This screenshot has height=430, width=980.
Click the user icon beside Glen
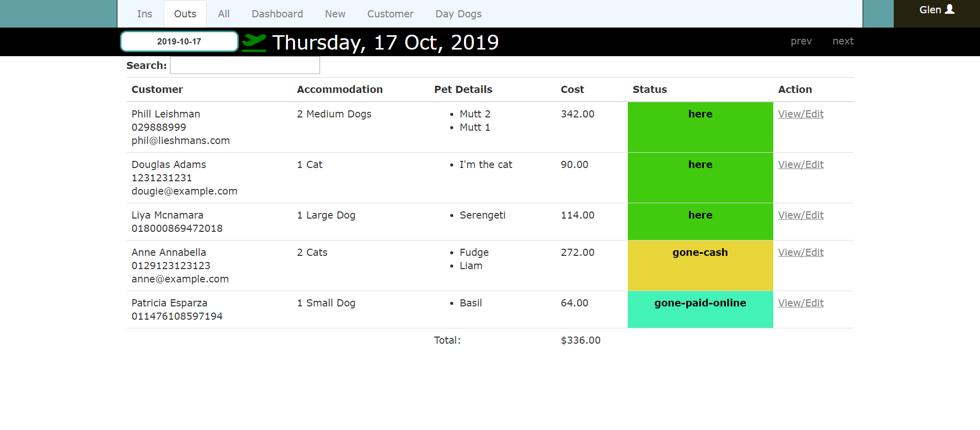[949, 10]
